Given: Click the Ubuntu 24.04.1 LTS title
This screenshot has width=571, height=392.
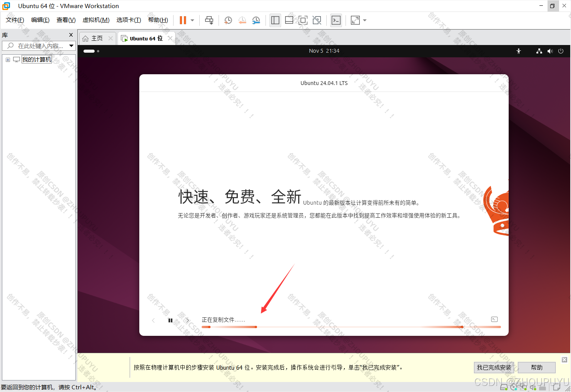Looking at the screenshot, I should [324, 83].
